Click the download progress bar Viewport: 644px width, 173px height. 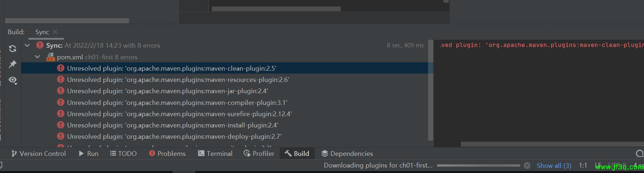(478, 165)
